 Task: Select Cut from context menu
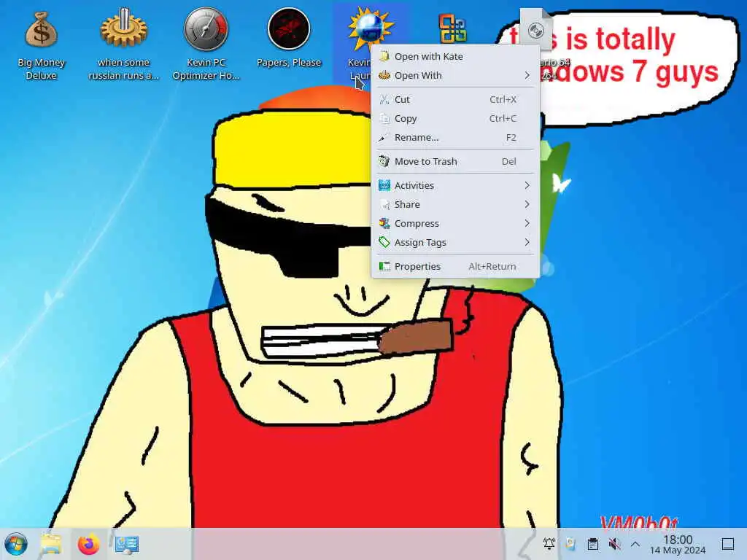[x=455, y=99]
